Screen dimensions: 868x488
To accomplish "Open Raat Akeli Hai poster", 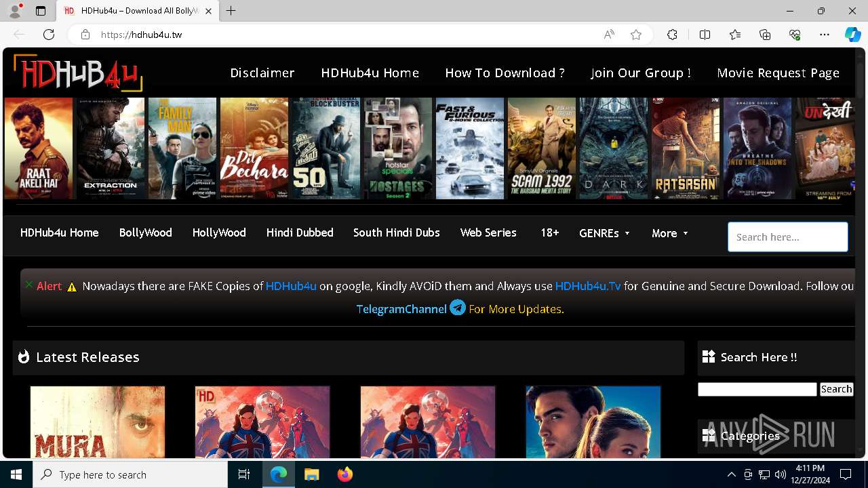I will 39,148.
